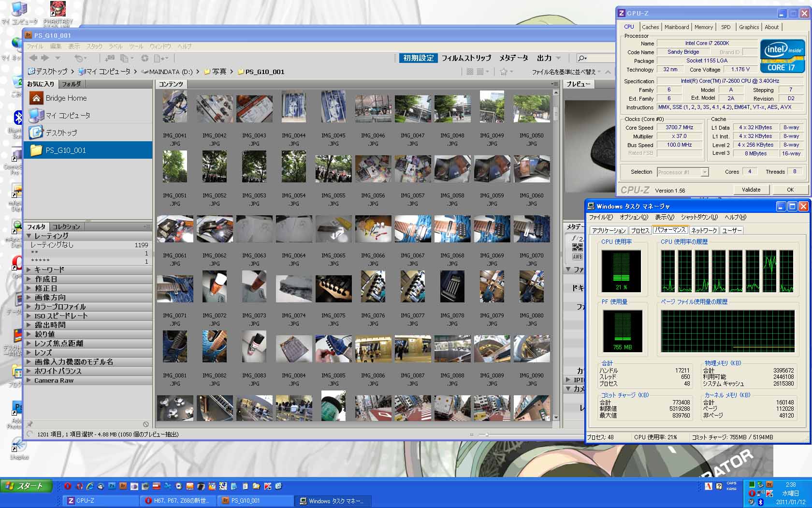Click the clear filter icon

pyautogui.click(x=146, y=424)
